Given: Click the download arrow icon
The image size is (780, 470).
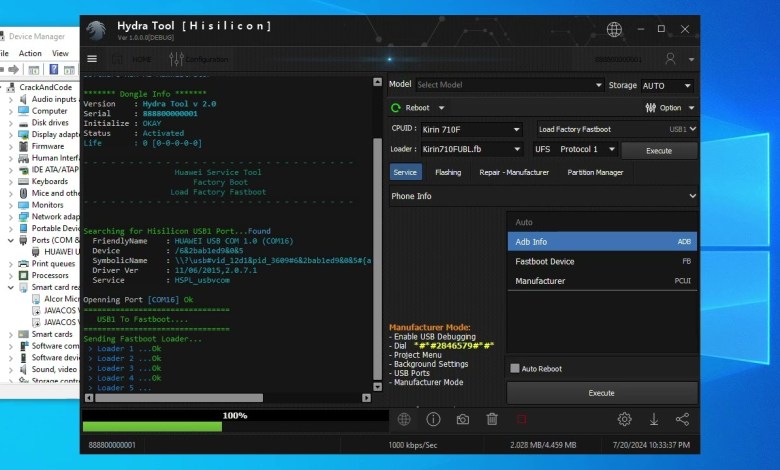Looking at the screenshot, I should pos(654,420).
